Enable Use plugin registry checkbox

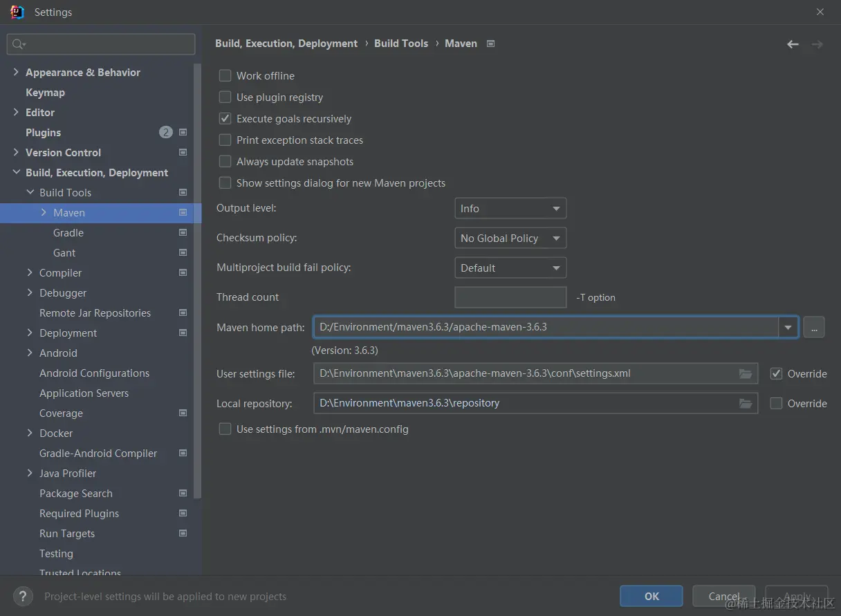click(225, 97)
